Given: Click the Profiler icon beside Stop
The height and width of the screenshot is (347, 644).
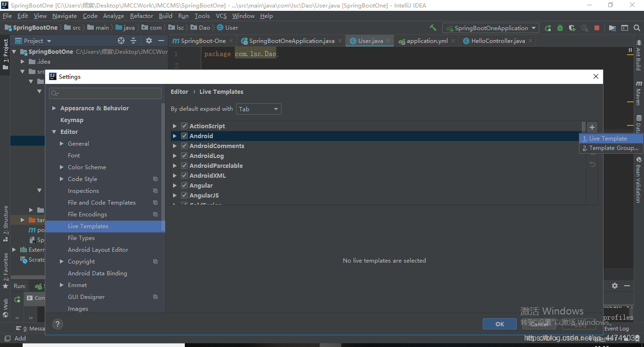Looking at the screenshot, I should click(x=585, y=28).
